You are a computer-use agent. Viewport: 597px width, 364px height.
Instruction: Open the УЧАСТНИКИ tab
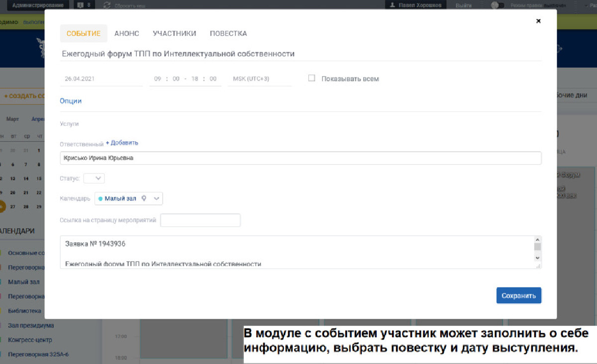(175, 33)
